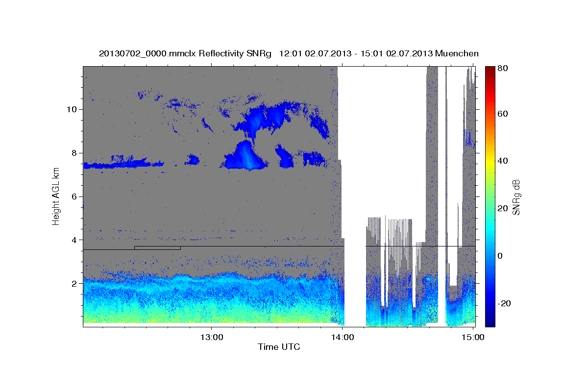Click the colorbar value 40
Viewport: 588px width, 392px height.
(x=503, y=161)
